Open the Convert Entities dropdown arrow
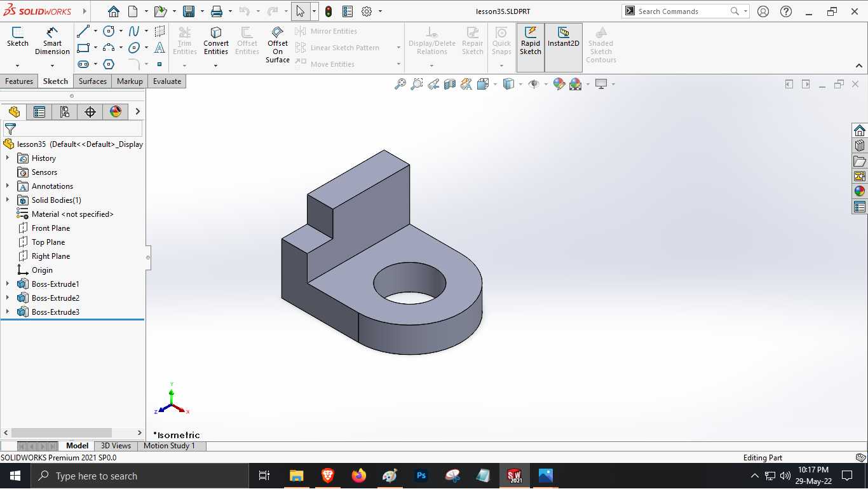The height and width of the screenshot is (496, 868). click(215, 65)
